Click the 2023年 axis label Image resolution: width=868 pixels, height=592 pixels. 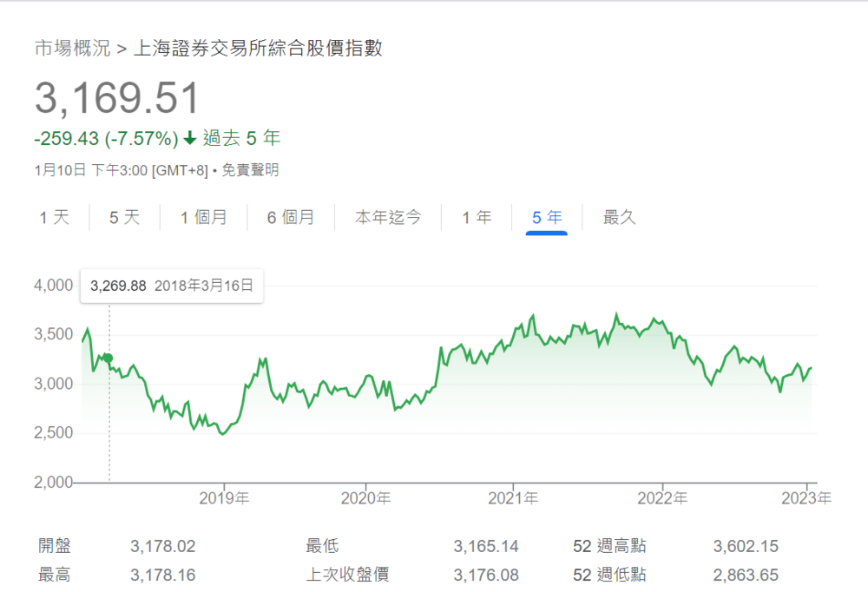(x=806, y=498)
